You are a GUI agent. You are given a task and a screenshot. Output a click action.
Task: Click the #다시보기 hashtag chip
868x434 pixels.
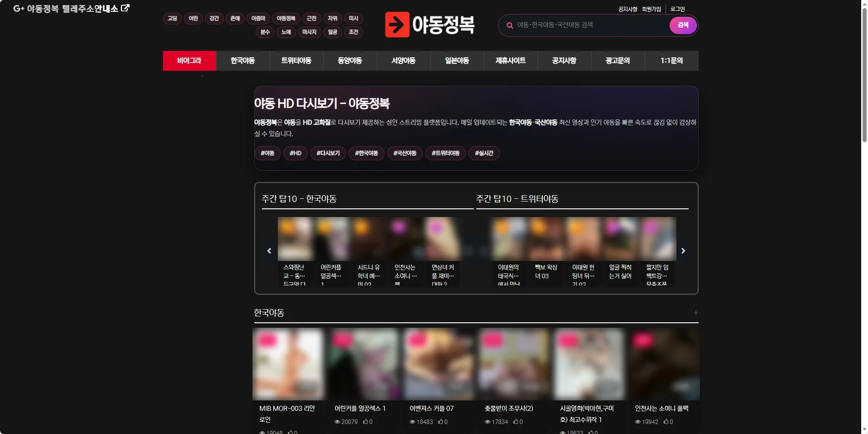pyautogui.click(x=328, y=153)
